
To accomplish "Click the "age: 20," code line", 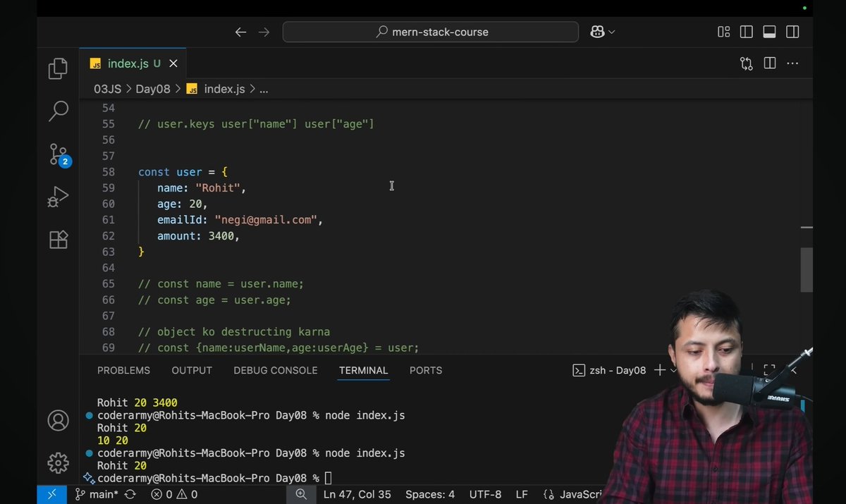I will click(x=183, y=204).
